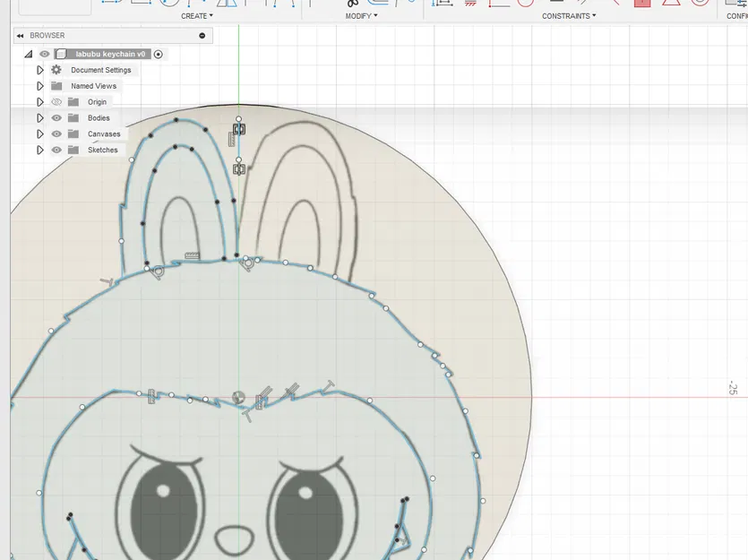Collapse the Browser panel with double arrows
Image resolution: width=748 pixels, height=560 pixels.
coord(21,36)
